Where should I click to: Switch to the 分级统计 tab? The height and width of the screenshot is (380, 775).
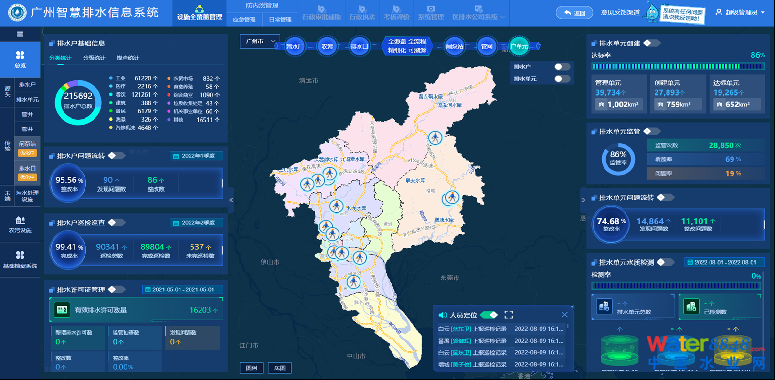(94, 58)
